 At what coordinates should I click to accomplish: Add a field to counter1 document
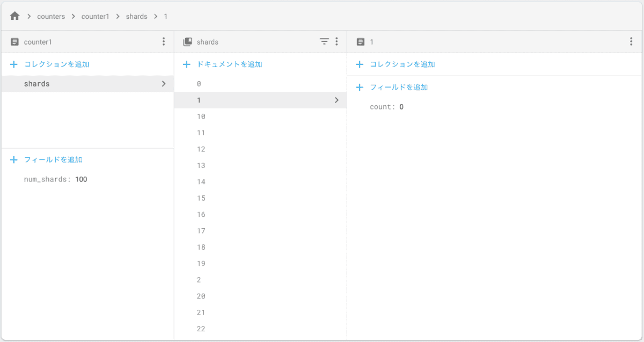tap(53, 160)
